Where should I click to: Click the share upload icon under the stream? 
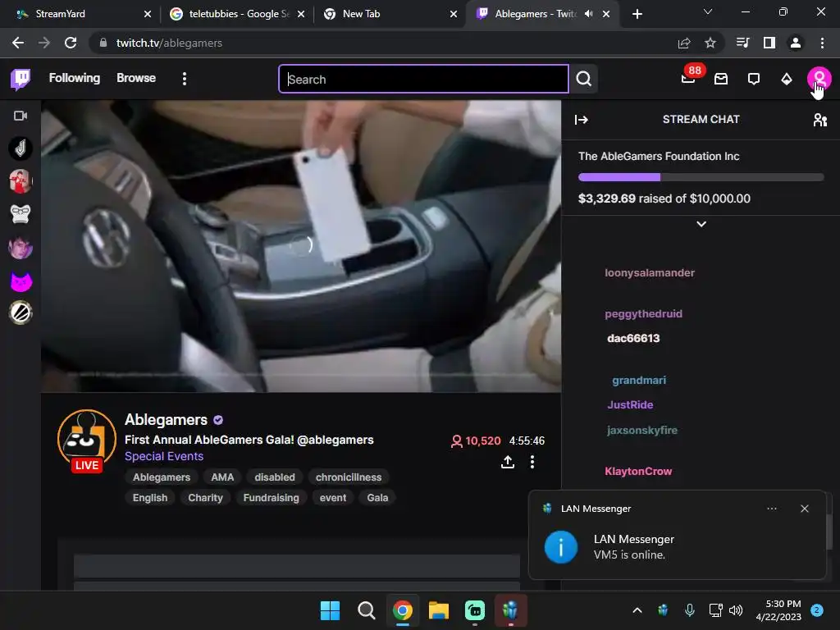508,462
